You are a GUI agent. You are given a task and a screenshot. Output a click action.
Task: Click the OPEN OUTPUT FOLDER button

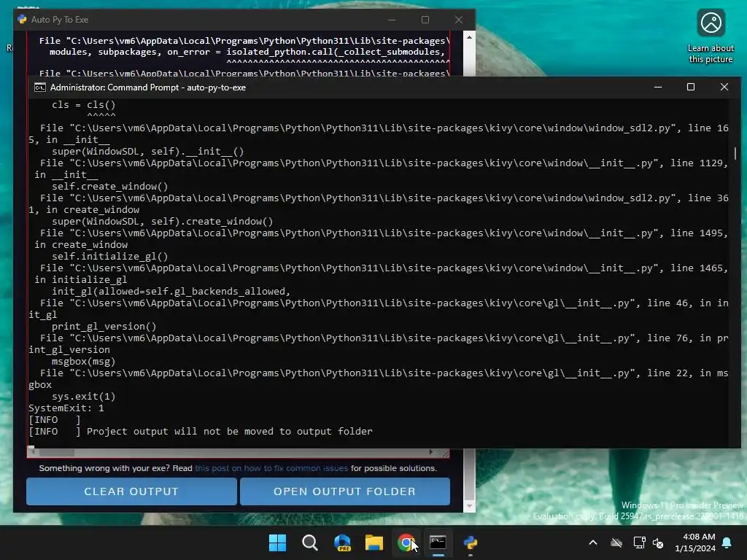tap(345, 491)
